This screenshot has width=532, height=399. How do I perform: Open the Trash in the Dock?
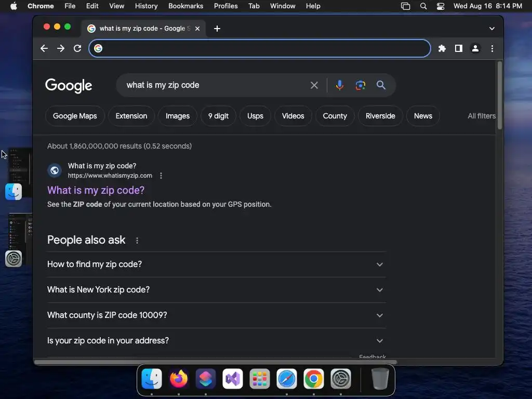point(380,378)
